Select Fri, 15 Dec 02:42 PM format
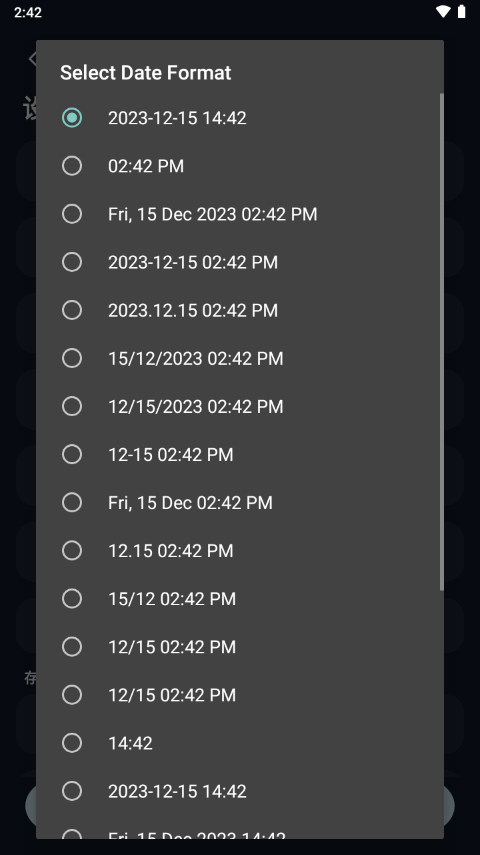The height and width of the screenshot is (855, 480). [x=239, y=502]
